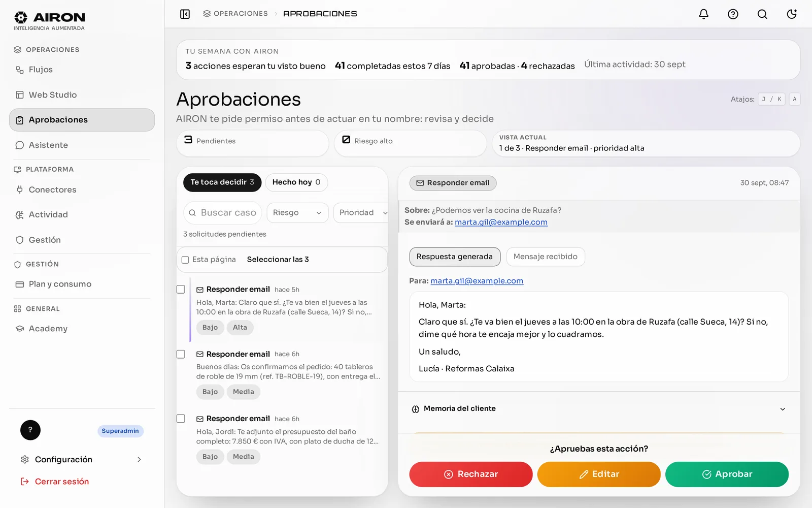Click the Gestión shield icon under Plataforma

(x=20, y=240)
